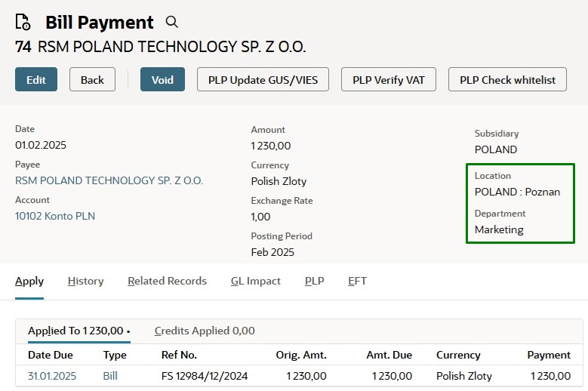The width and height of the screenshot is (588, 391).
Task: Select the Apply tab
Action: 29,281
